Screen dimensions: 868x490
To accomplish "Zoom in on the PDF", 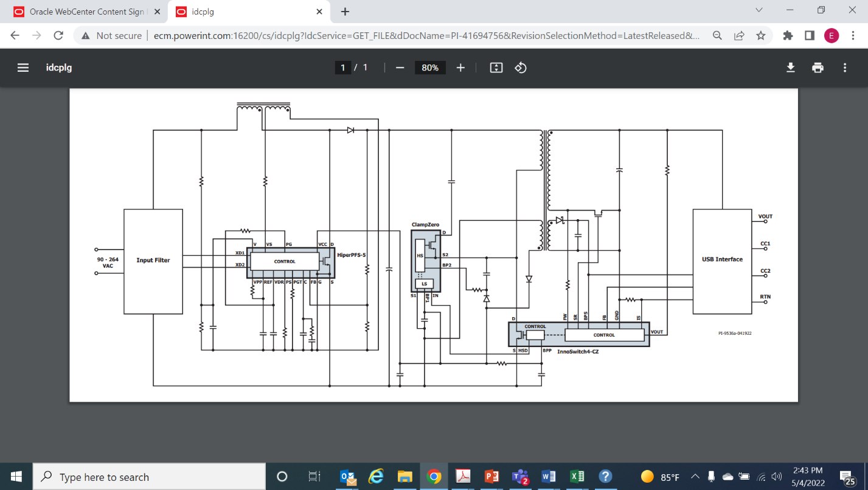I will pos(460,68).
